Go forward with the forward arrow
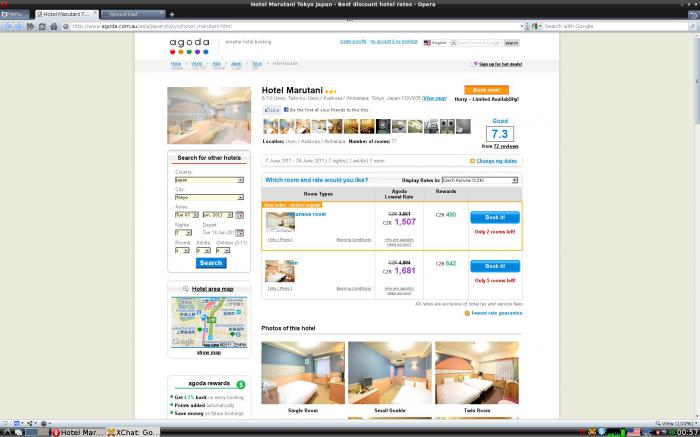This screenshot has width=700, height=437. pos(19,26)
